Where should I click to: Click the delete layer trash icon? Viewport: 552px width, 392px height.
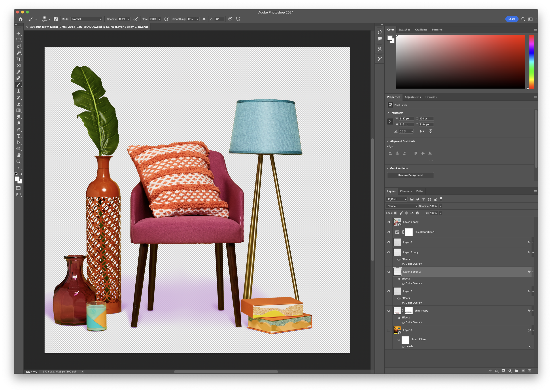pos(529,371)
